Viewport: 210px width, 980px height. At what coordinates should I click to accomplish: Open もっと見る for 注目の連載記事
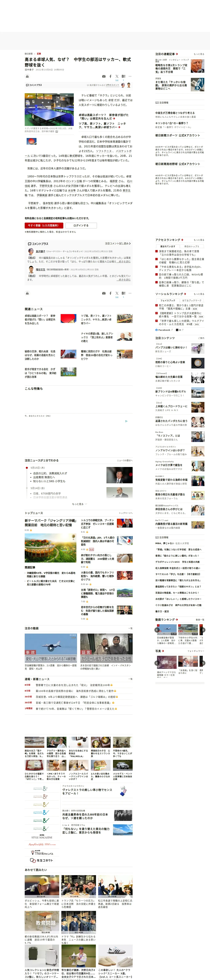199,54
